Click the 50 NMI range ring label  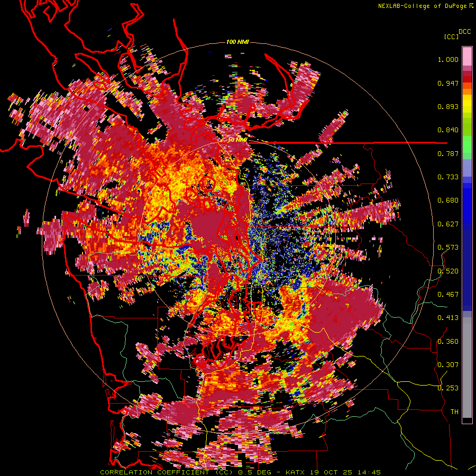(x=237, y=140)
